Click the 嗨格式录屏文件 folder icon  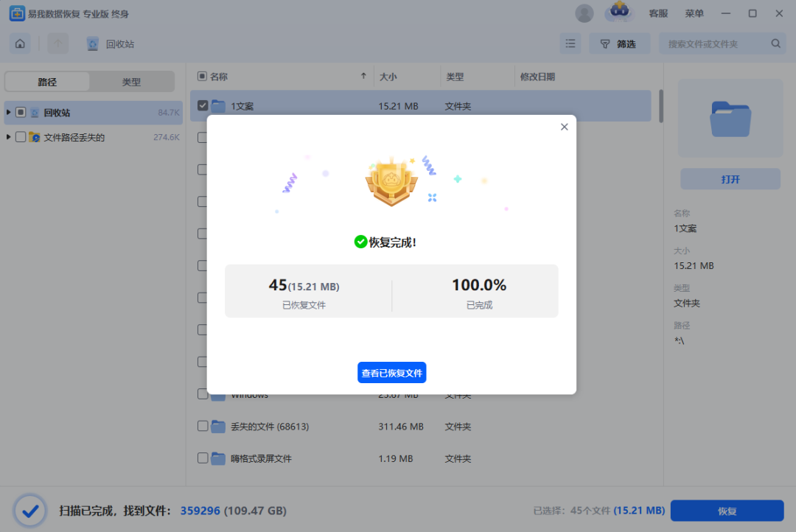(x=218, y=458)
